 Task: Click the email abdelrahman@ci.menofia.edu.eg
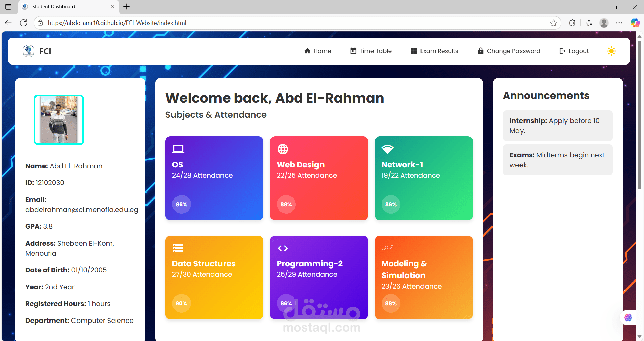click(82, 210)
